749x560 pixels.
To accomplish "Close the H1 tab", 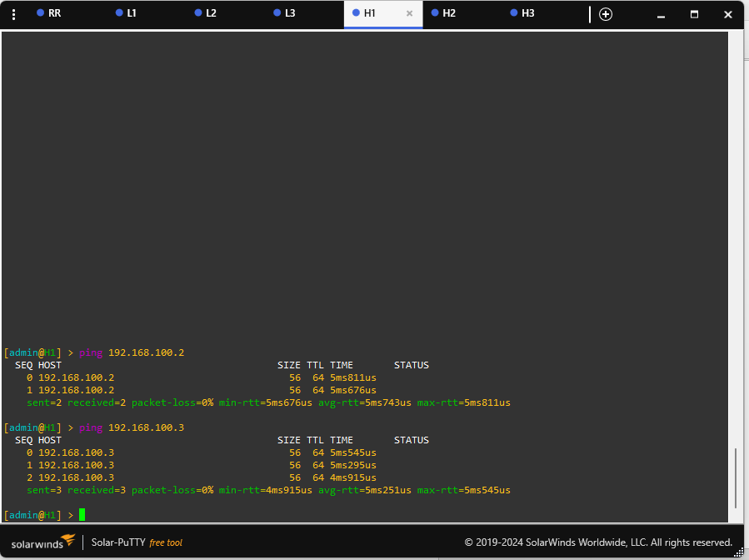I will (409, 13).
